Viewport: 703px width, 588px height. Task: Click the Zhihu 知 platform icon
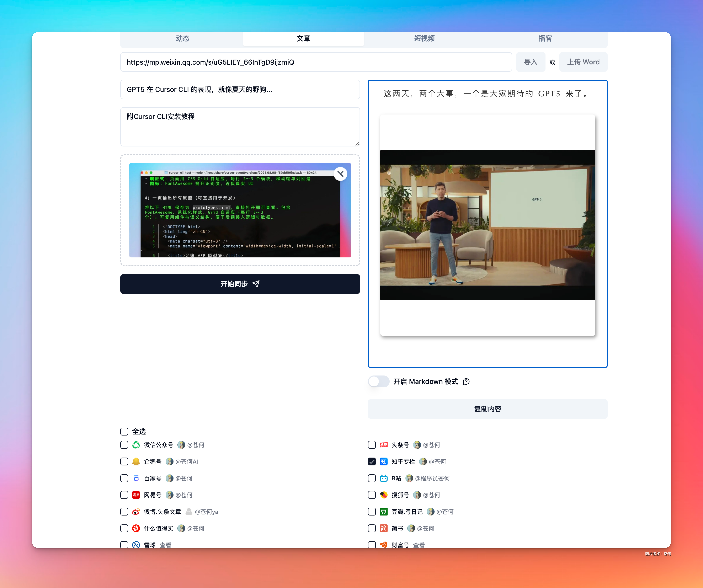[x=384, y=461]
